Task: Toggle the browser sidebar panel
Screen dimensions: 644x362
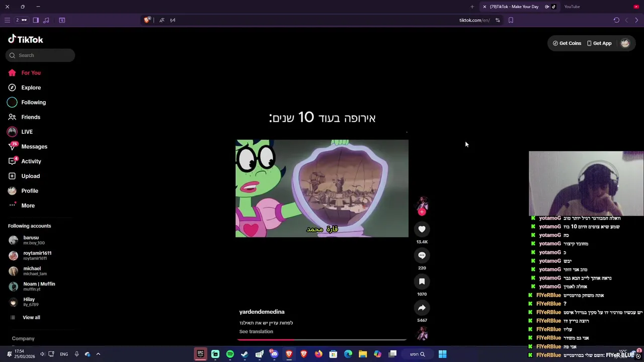Action: pos(36,20)
